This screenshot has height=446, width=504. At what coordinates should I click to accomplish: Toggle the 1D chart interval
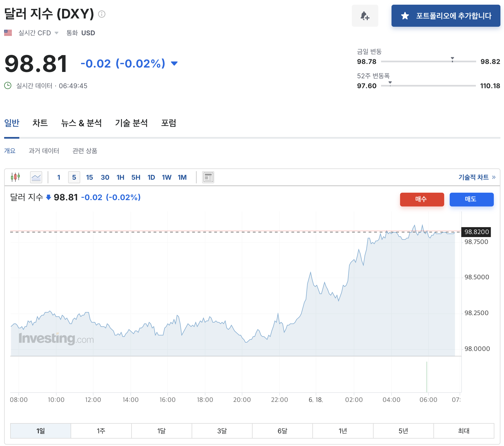(151, 177)
